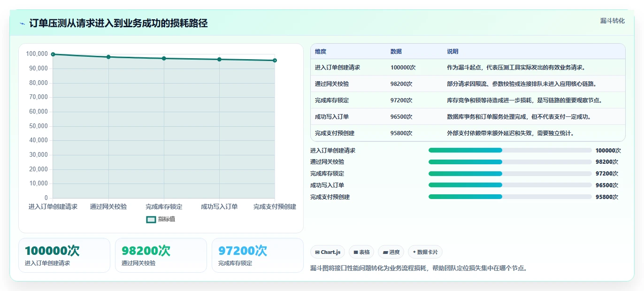Screen dimensions: 644x291
Task: Click the 98200次 cell in the table
Action: tap(401, 84)
